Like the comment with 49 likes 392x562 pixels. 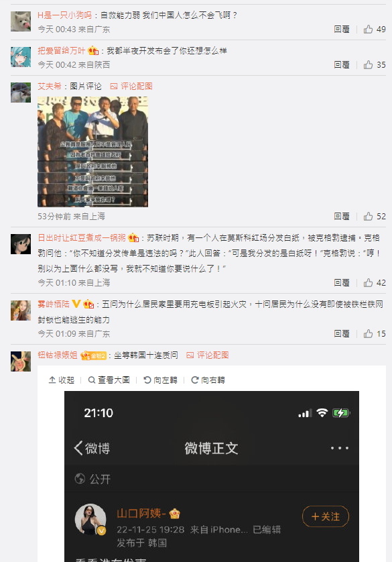[x=375, y=30]
